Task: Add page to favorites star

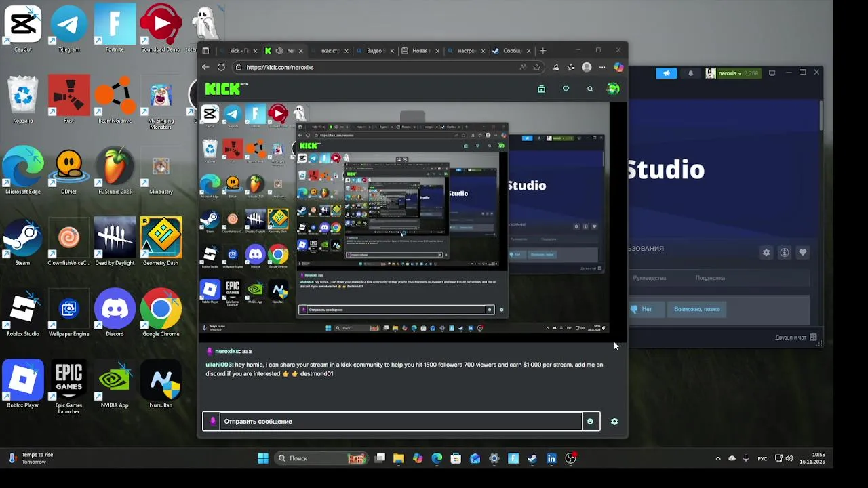Action: [537, 67]
